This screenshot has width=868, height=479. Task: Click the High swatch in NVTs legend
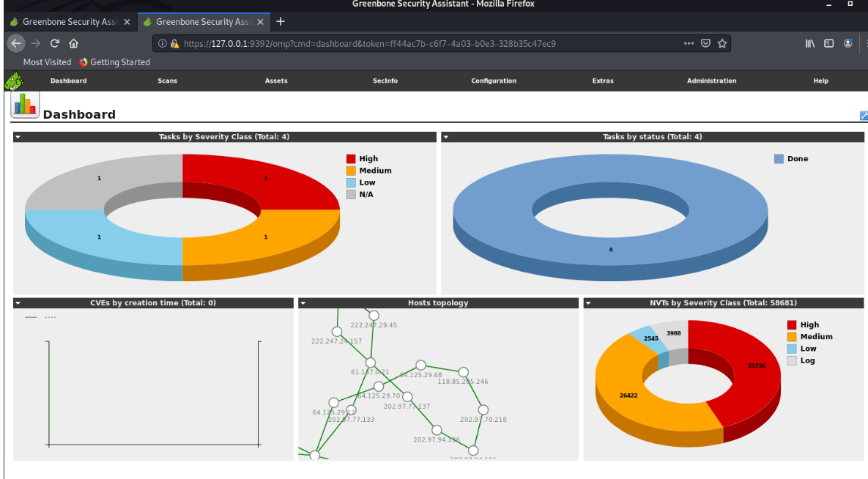click(x=792, y=325)
